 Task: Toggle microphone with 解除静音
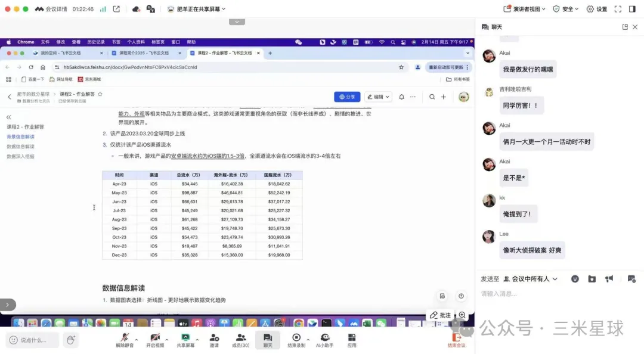pos(124,340)
